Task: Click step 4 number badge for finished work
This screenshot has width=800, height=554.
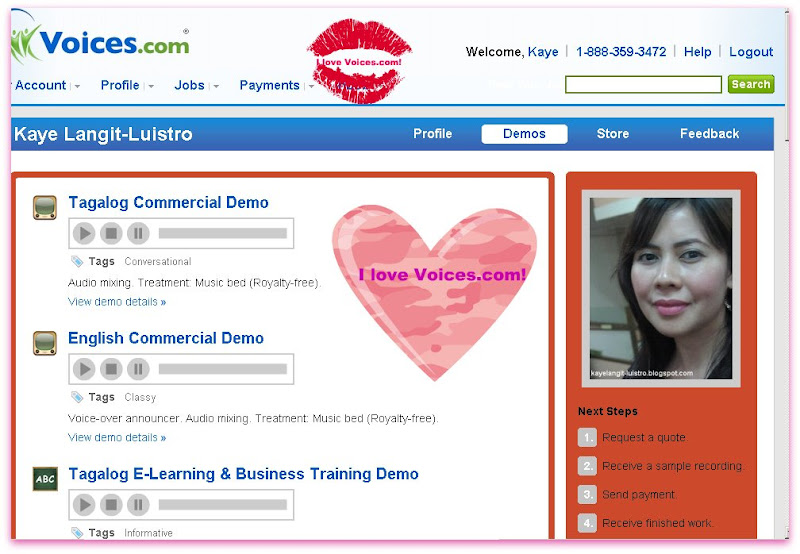Action: [587, 523]
